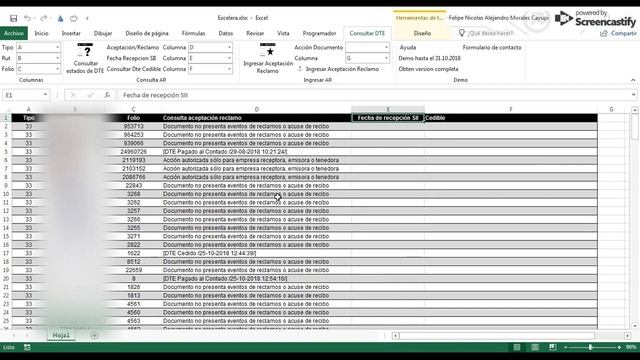640x360 pixels.
Task: Click the Save icon in quick access toolbar
Action: click(x=13, y=18)
